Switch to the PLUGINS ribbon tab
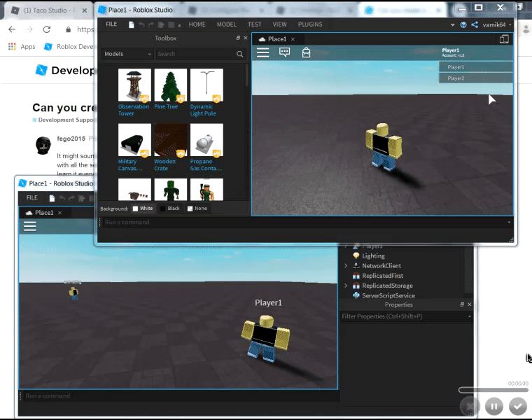 [310, 24]
